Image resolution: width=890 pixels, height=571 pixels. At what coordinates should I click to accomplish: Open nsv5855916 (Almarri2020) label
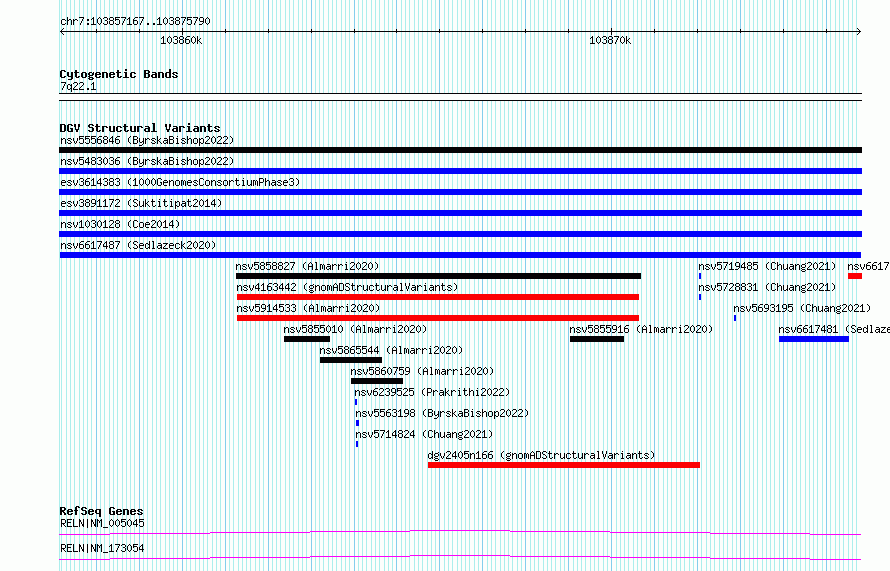coord(641,329)
